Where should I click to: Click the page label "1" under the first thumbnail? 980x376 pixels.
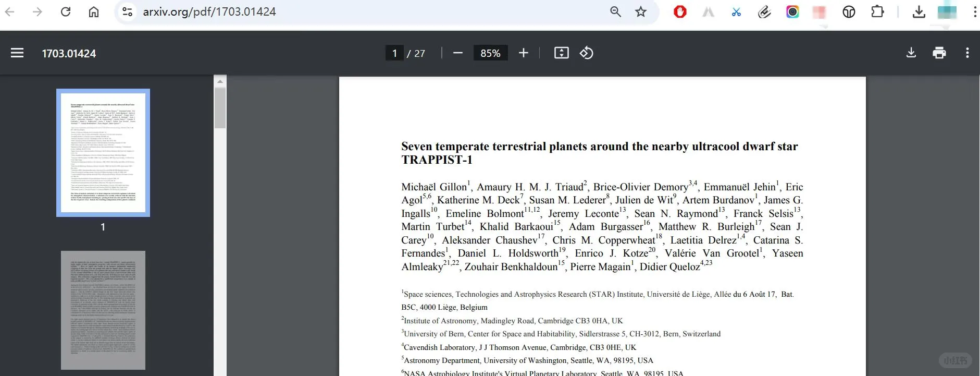click(103, 227)
